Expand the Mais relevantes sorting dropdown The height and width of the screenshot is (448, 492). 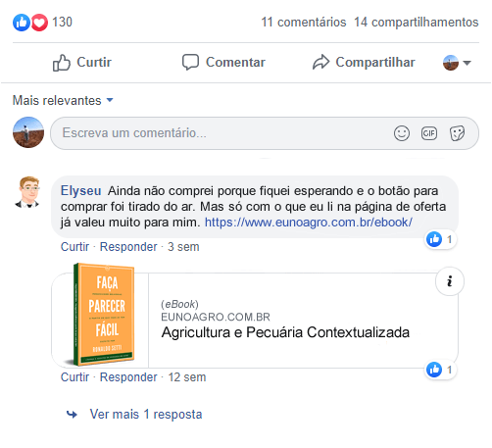(x=63, y=100)
